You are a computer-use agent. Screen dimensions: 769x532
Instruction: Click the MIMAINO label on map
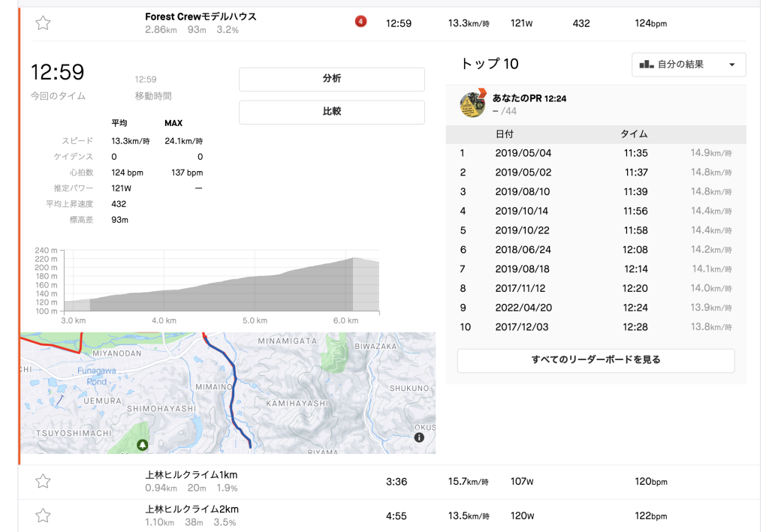[214, 387]
